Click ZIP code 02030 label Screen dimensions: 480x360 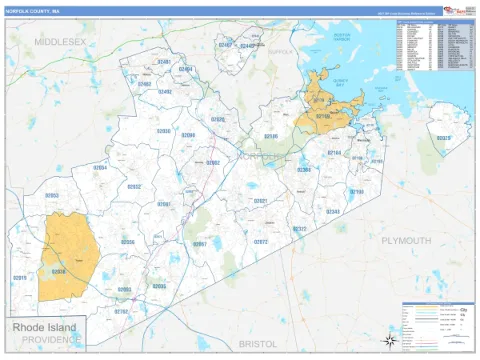[x=164, y=131]
